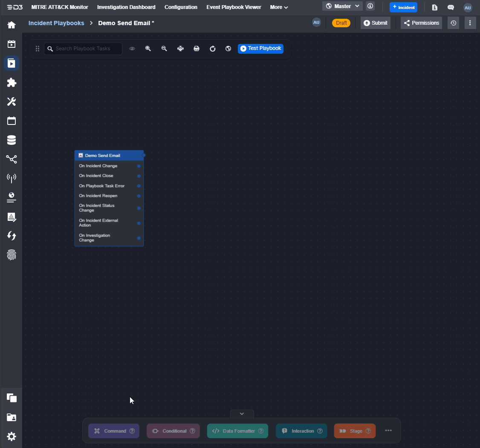Open the Master site dropdown
480x448 pixels.
(x=343, y=6)
